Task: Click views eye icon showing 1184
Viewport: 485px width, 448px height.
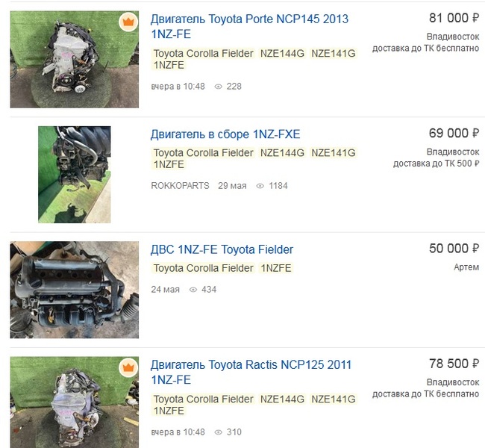Action: pyautogui.click(x=260, y=186)
